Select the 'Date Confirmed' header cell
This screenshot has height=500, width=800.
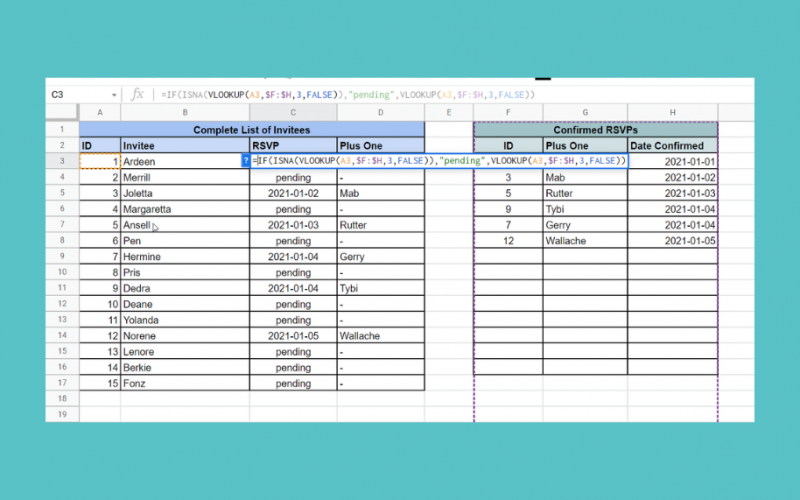tap(673, 145)
